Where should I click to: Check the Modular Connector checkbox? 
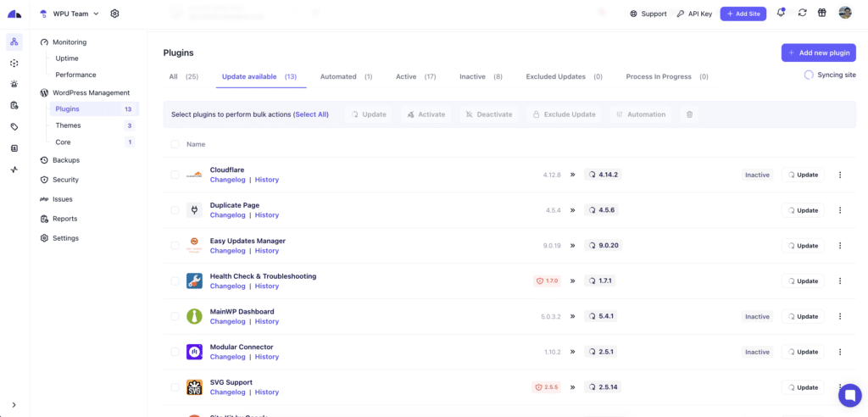(175, 353)
